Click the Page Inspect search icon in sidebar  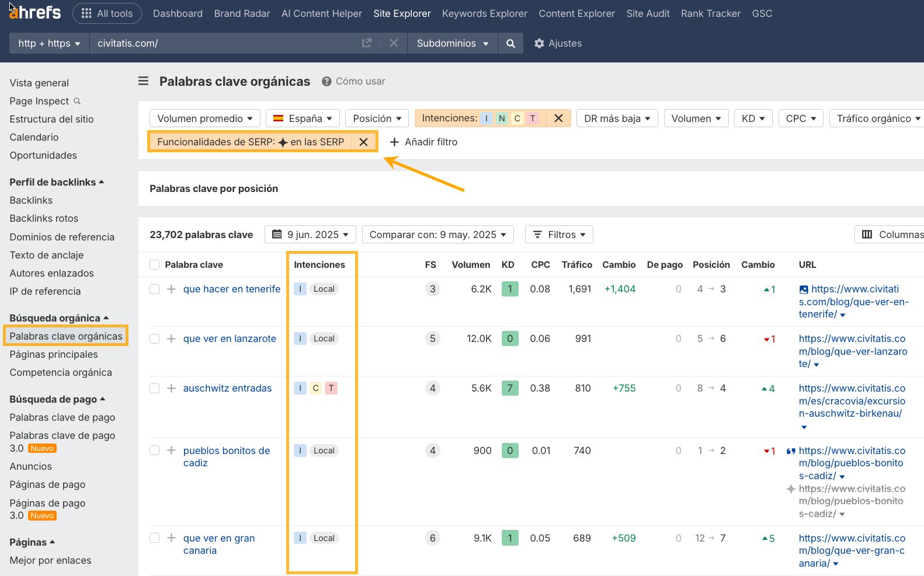[x=77, y=101]
